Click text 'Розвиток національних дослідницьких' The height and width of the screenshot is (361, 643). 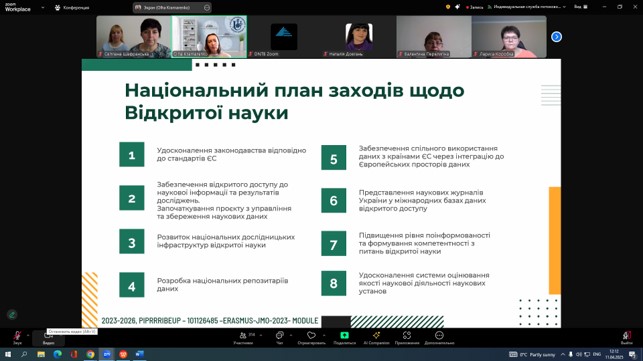click(x=226, y=237)
